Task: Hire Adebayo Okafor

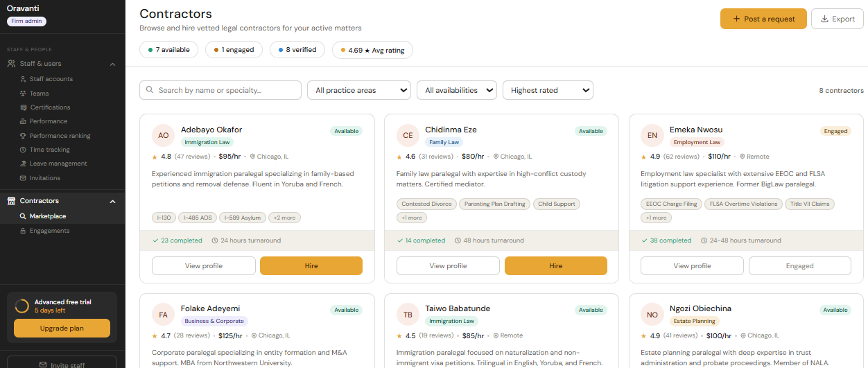Action: click(x=311, y=265)
